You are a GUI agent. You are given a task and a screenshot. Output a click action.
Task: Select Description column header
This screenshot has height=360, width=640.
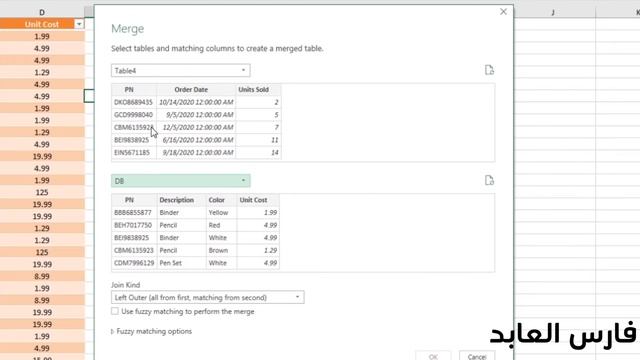pos(181,200)
